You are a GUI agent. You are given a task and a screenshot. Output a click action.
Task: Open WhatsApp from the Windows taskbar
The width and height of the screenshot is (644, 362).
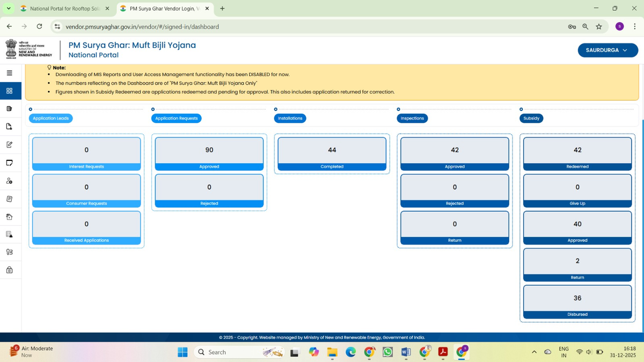[x=387, y=352]
